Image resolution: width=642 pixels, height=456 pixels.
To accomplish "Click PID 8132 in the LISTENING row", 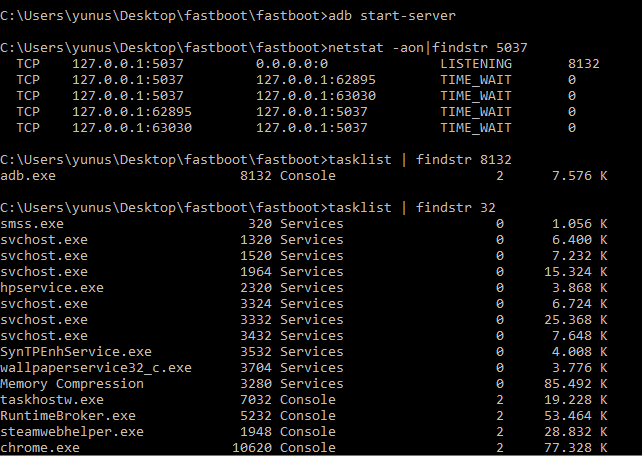I will click(x=583, y=64).
